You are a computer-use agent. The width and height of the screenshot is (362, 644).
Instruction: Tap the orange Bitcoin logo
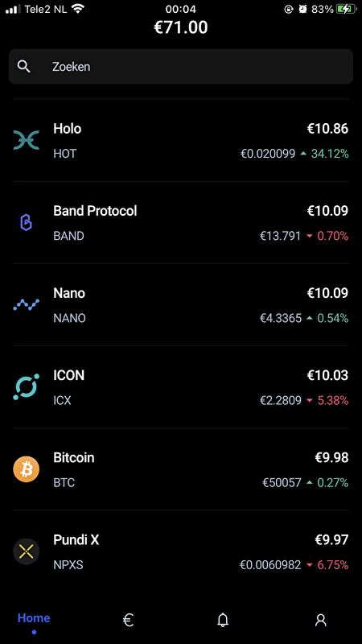27,469
